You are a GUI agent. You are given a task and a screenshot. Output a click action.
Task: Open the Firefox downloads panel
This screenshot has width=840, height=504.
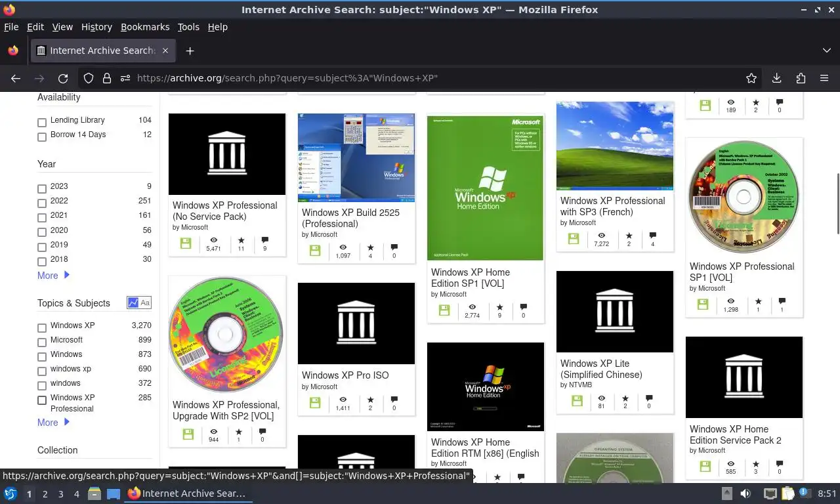776,78
